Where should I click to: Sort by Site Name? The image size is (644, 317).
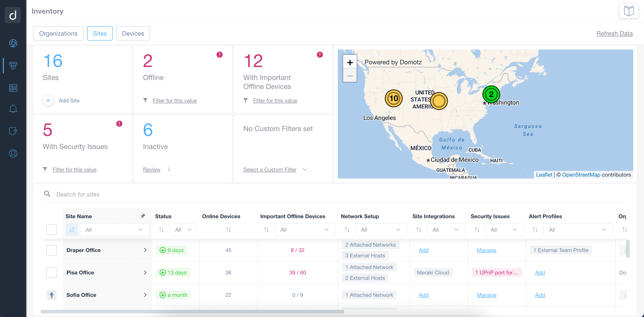coord(72,229)
